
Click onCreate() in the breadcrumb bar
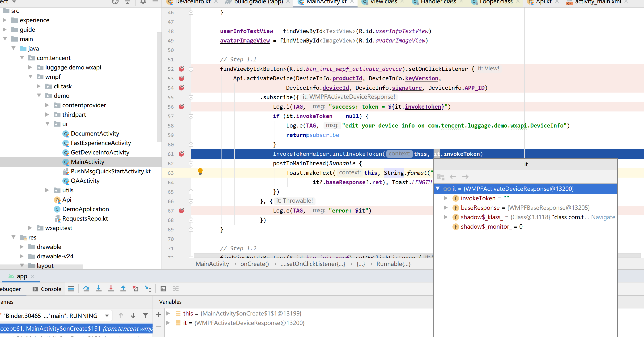[254, 264]
